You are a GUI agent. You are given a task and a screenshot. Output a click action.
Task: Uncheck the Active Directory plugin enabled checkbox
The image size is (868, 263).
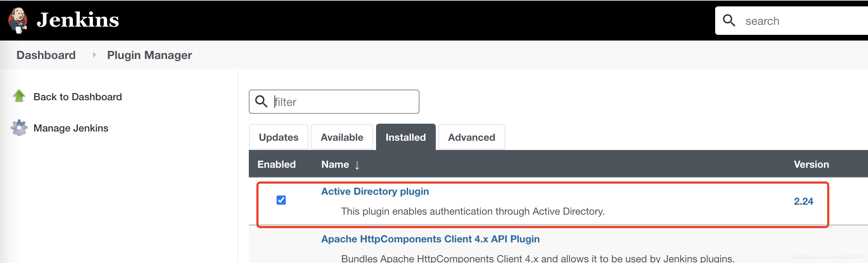281,200
